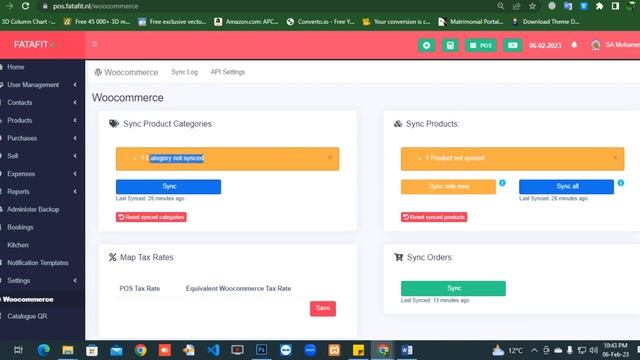The width and height of the screenshot is (640, 360).
Task: Open Catalogue QR in sidebar
Action: 27,316
